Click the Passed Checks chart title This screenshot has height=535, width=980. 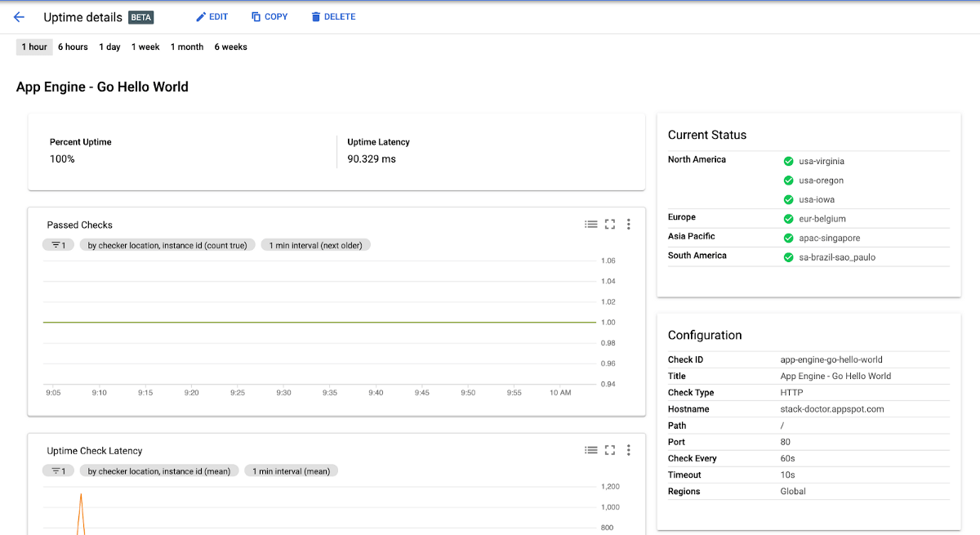click(x=80, y=225)
